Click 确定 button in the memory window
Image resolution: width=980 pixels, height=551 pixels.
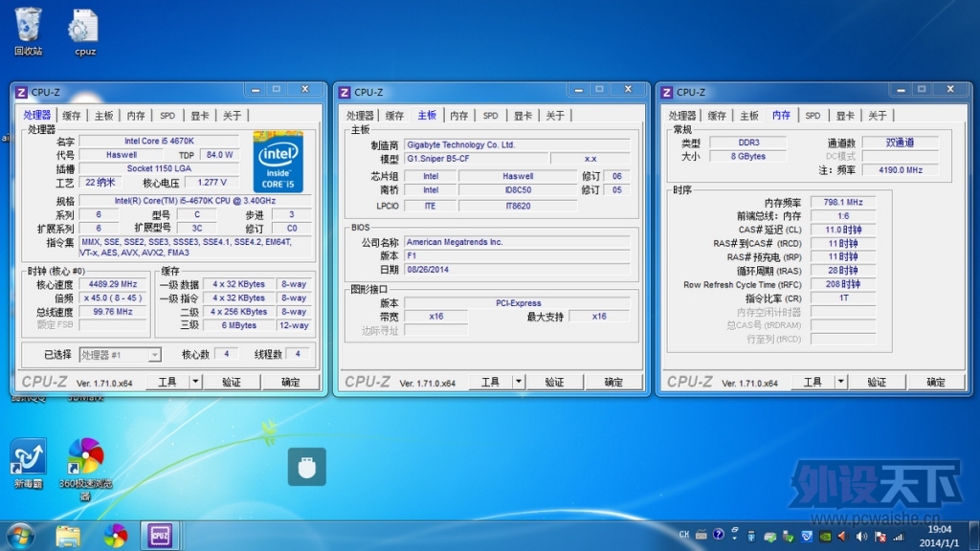(936, 382)
